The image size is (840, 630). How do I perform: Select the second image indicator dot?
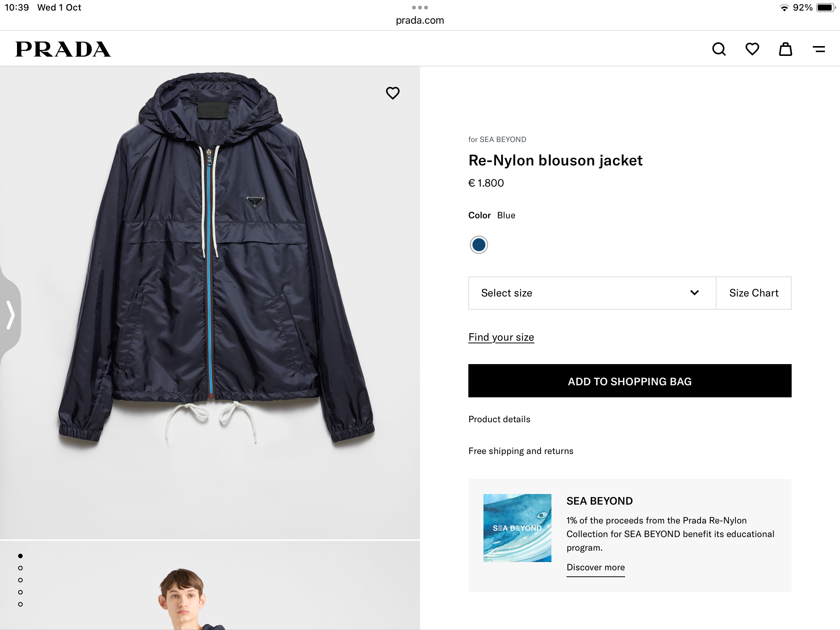[20, 568]
